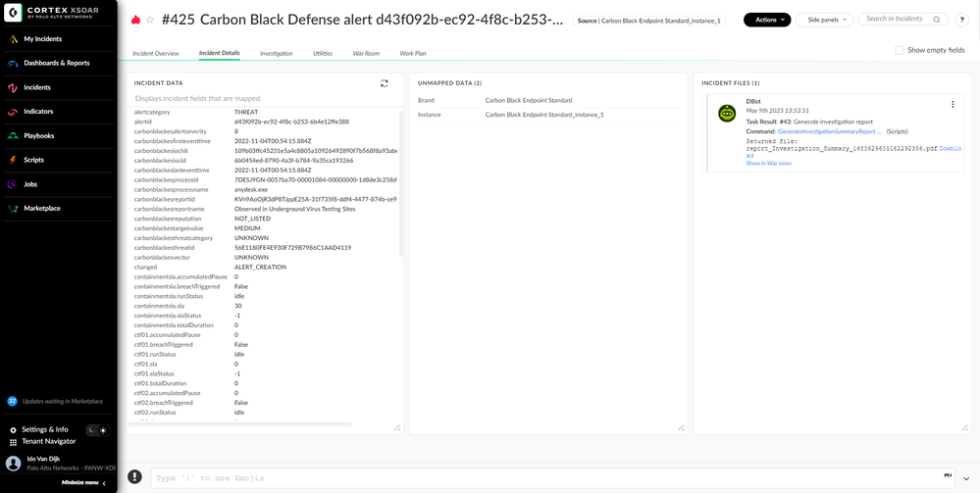Switch to light mode with sun toggle

pos(103,430)
